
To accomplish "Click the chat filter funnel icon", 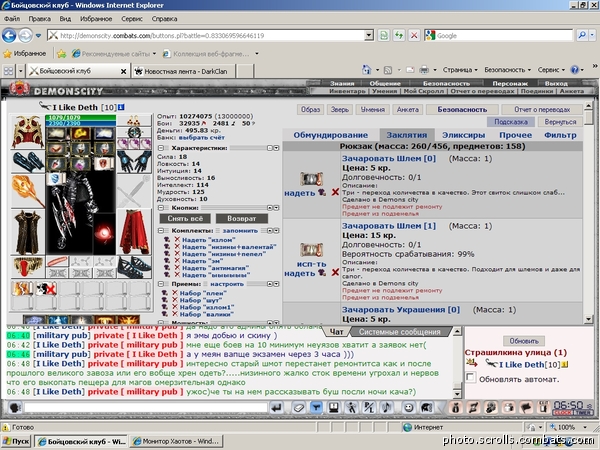I will (x=316, y=408).
